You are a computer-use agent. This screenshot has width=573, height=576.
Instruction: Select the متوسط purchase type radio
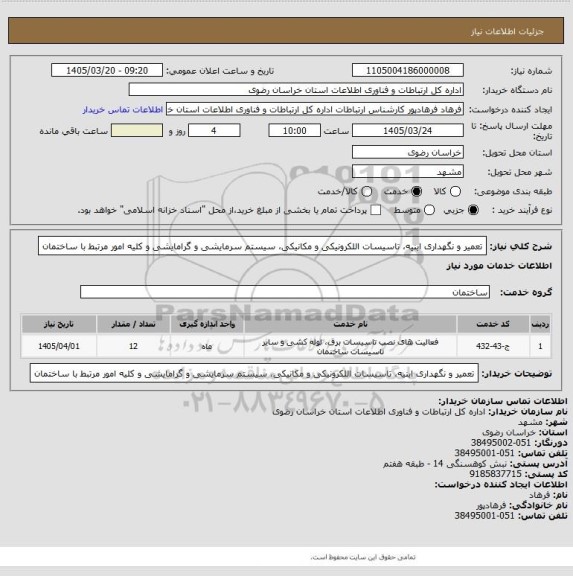pyautogui.click(x=429, y=210)
